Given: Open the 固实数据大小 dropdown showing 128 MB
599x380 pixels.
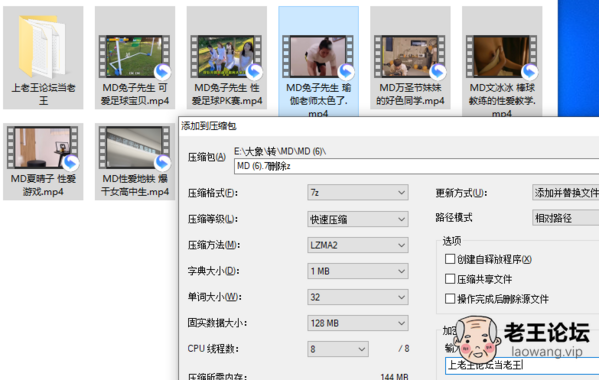Looking at the screenshot, I should tap(358, 323).
